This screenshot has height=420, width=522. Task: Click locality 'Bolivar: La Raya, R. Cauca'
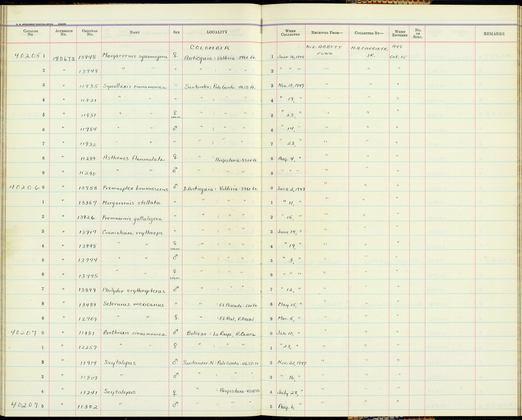tap(221, 334)
